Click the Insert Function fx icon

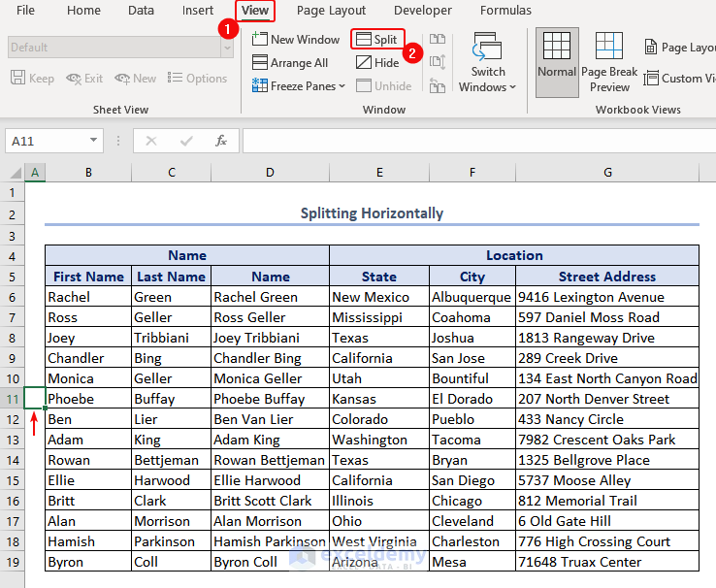click(221, 141)
